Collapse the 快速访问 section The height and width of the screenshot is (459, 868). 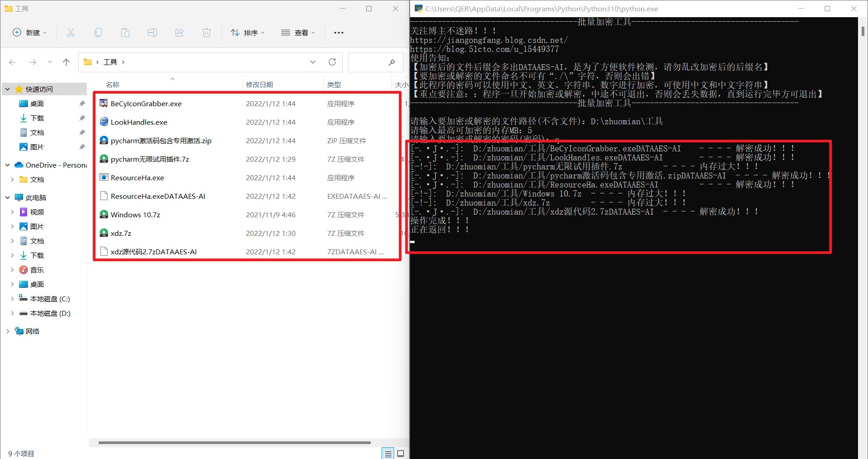[x=7, y=89]
